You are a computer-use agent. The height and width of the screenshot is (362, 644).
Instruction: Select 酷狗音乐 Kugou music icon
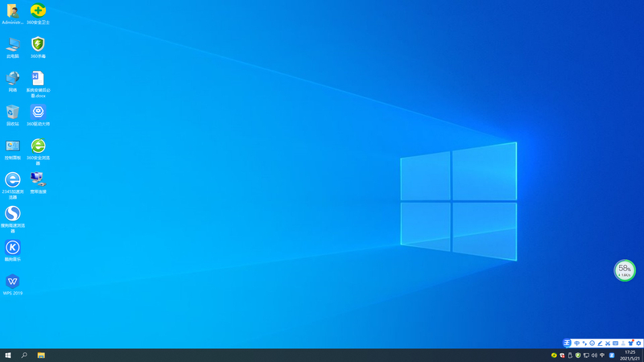(13, 251)
